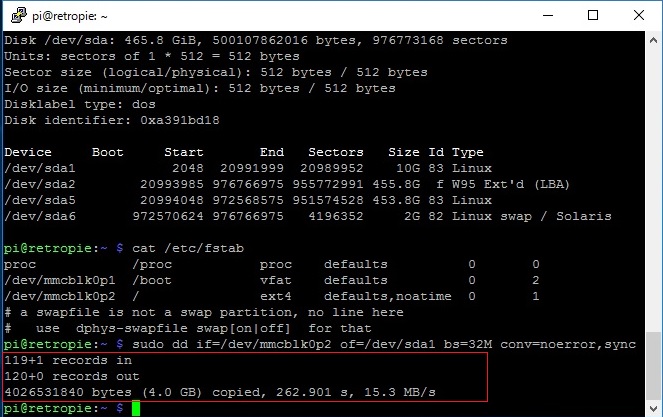Click the '10G' size value

[408, 168]
